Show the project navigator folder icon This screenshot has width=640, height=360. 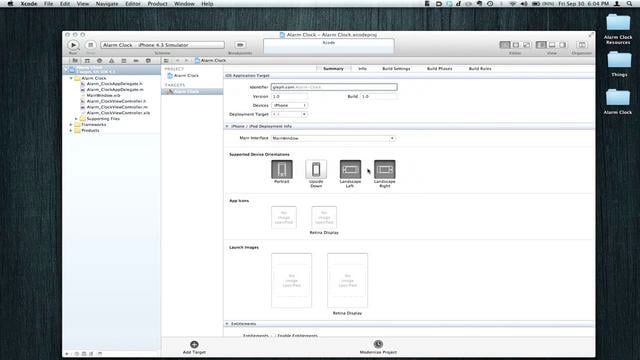[x=75, y=60]
